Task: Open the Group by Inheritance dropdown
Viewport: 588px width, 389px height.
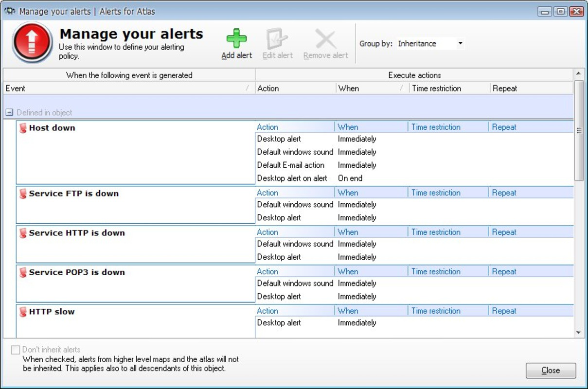Action: (x=430, y=44)
